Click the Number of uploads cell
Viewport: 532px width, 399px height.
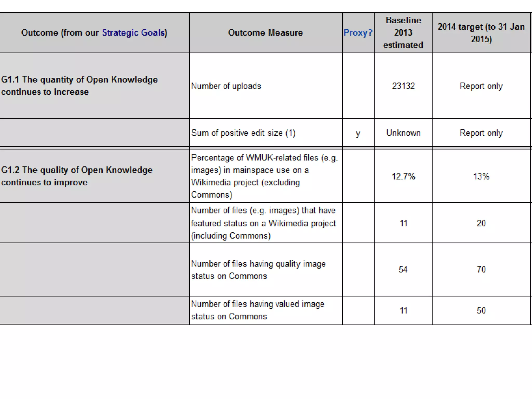click(226, 86)
